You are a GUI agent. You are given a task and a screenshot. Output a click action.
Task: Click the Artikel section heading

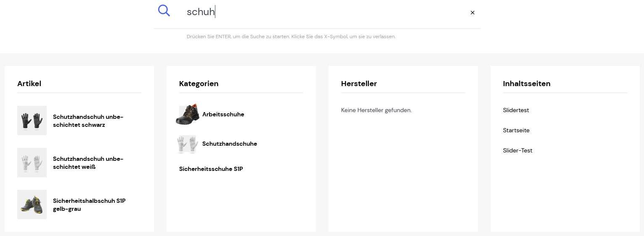click(29, 84)
